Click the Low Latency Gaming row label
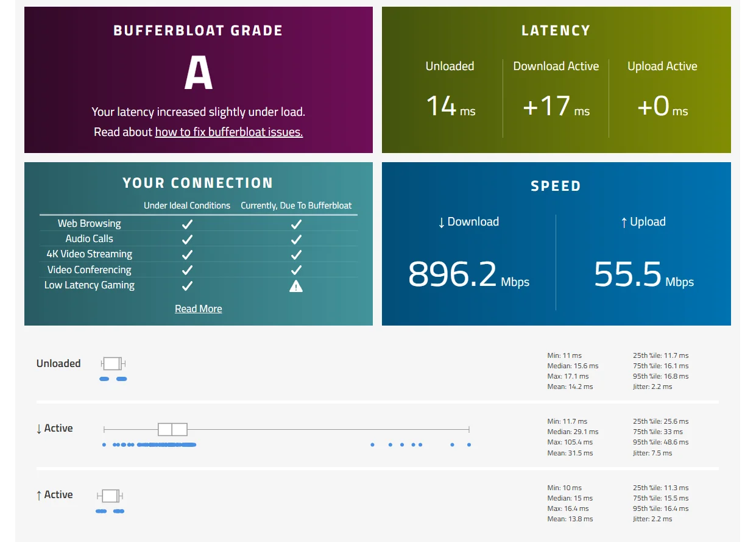This screenshot has width=756, height=542. coord(90,285)
